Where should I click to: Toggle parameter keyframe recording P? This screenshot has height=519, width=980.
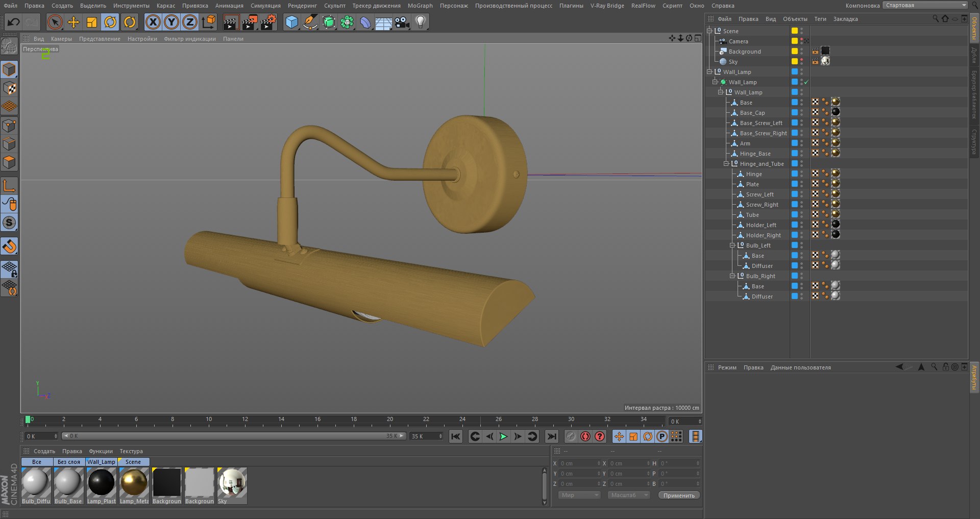point(662,436)
